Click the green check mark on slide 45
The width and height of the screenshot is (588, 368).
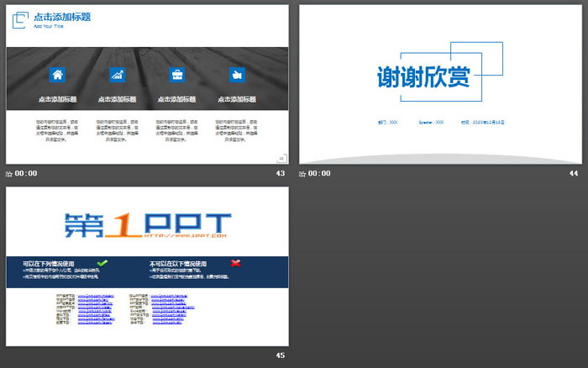[102, 263]
